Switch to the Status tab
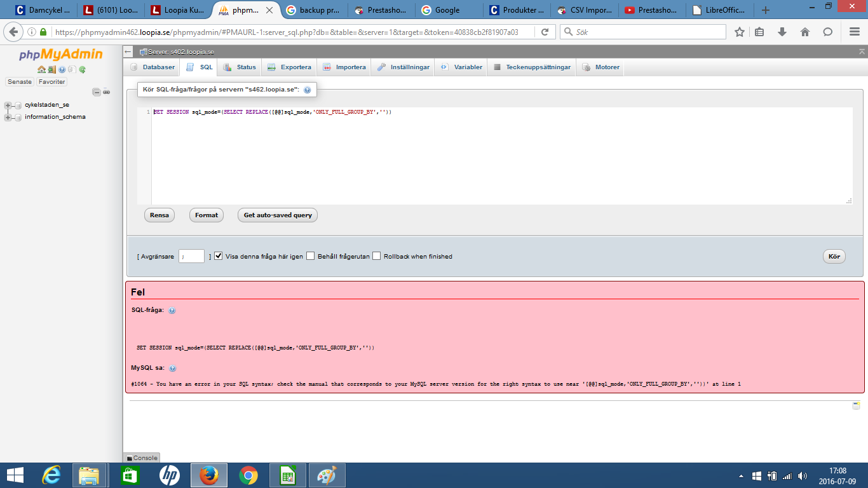 tap(240, 67)
